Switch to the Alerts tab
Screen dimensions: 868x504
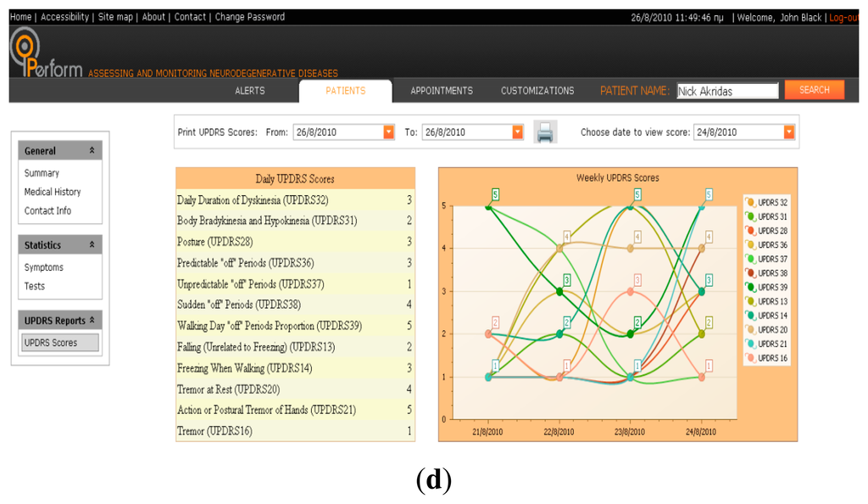249,91
